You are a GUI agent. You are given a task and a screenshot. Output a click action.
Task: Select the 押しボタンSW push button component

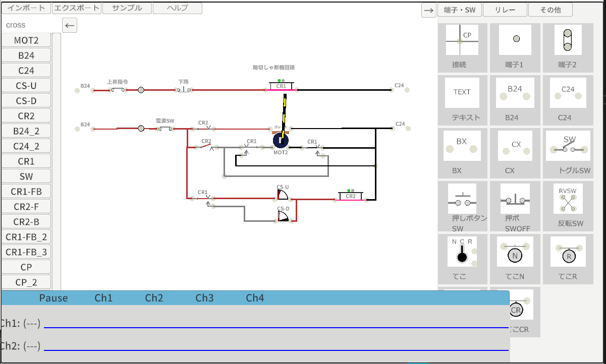click(463, 199)
